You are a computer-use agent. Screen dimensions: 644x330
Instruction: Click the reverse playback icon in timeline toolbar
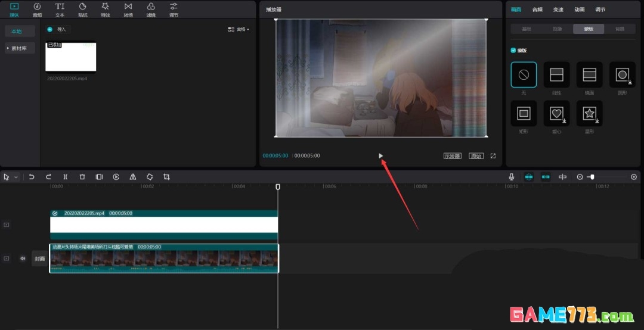pyautogui.click(x=116, y=177)
